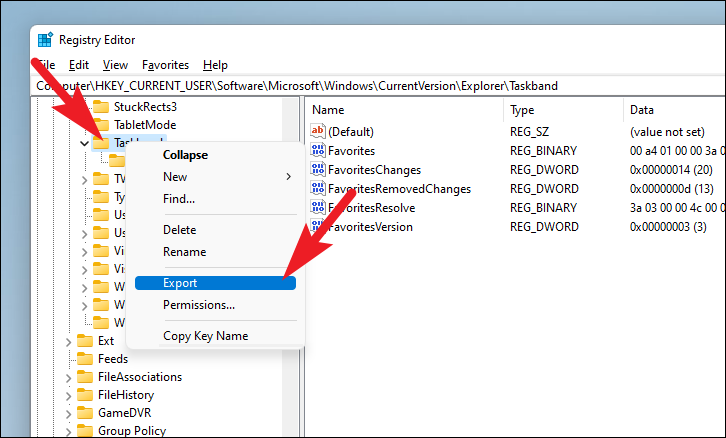Image resolution: width=726 pixels, height=438 pixels.
Task: Click the GameDVR folder icon
Action: 85,413
